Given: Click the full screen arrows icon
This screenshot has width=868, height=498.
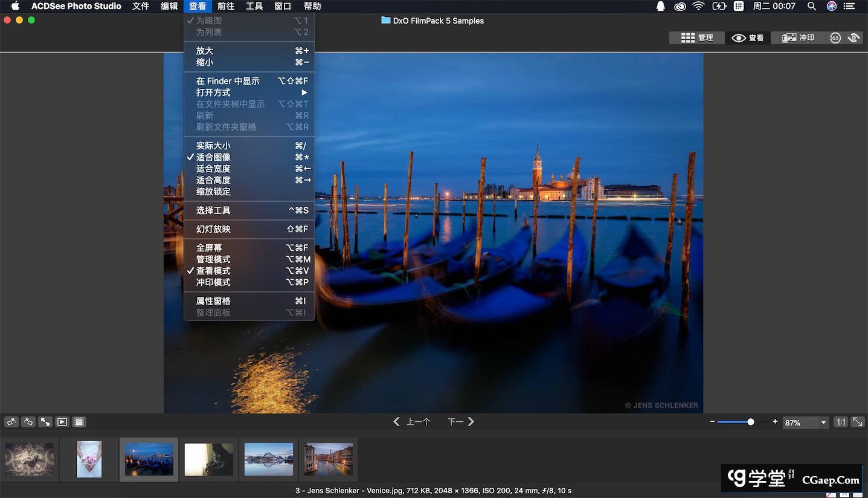Looking at the screenshot, I should [x=45, y=422].
